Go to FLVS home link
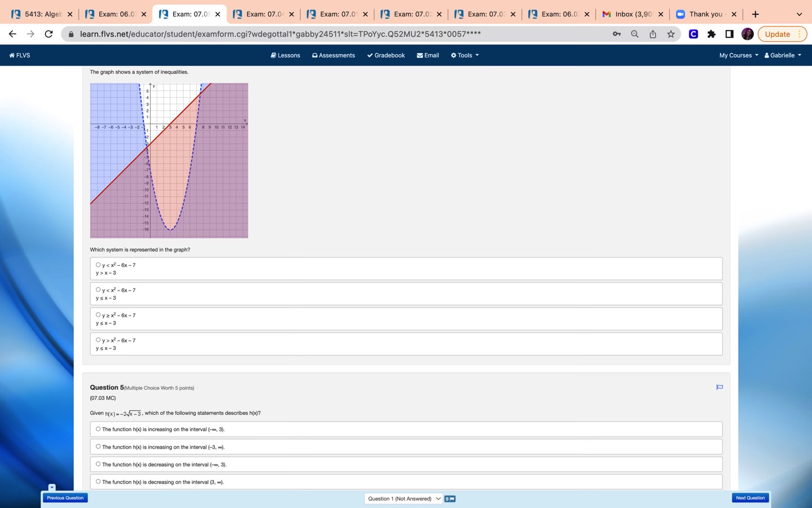 click(x=20, y=55)
